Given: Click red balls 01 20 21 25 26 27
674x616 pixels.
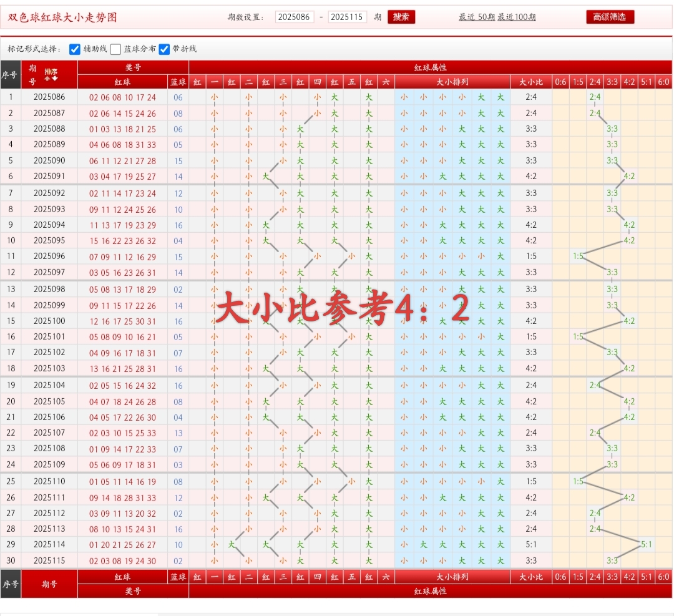Looking at the screenshot, I should point(122,545).
